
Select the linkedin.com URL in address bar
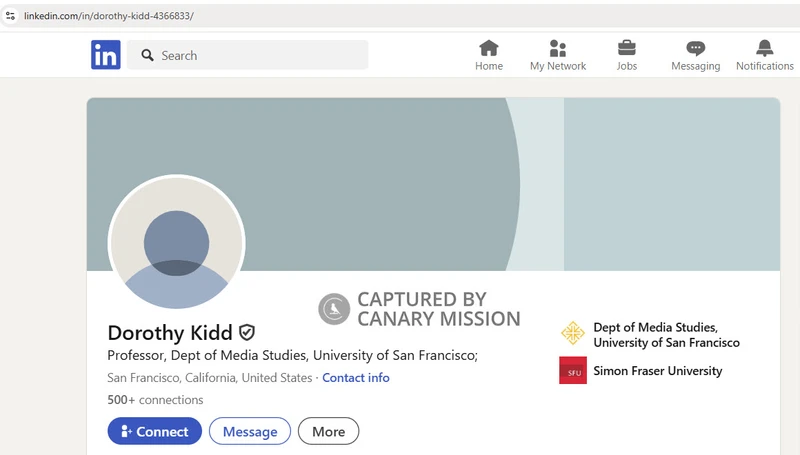point(109,16)
